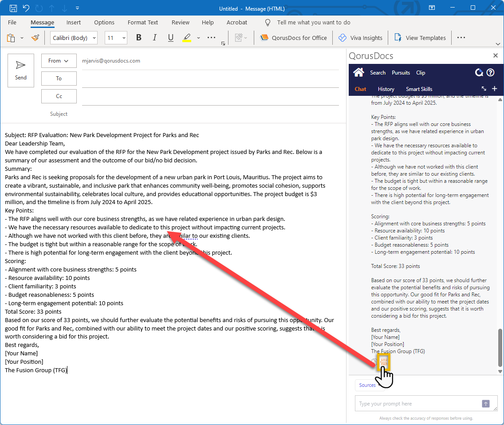Open the Calibri (Body) font dropdown

(x=74, y=38)
